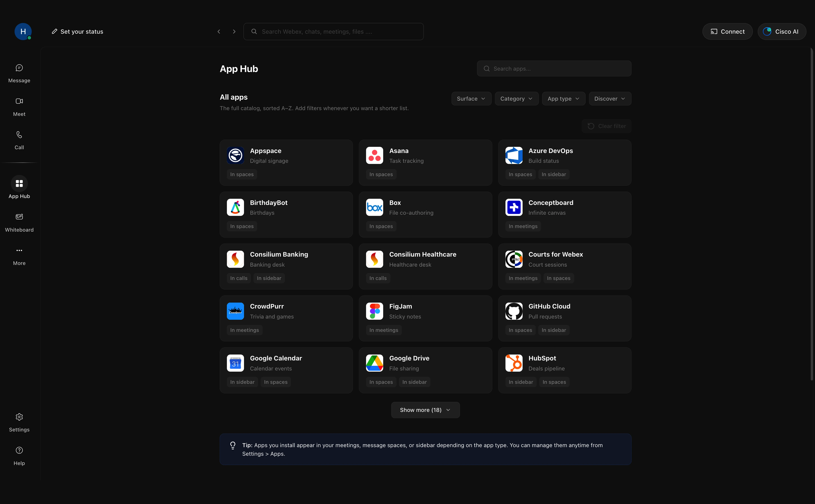
Task: Click "In spaces" tag on Google Calendar
Action: pos(275,382)
